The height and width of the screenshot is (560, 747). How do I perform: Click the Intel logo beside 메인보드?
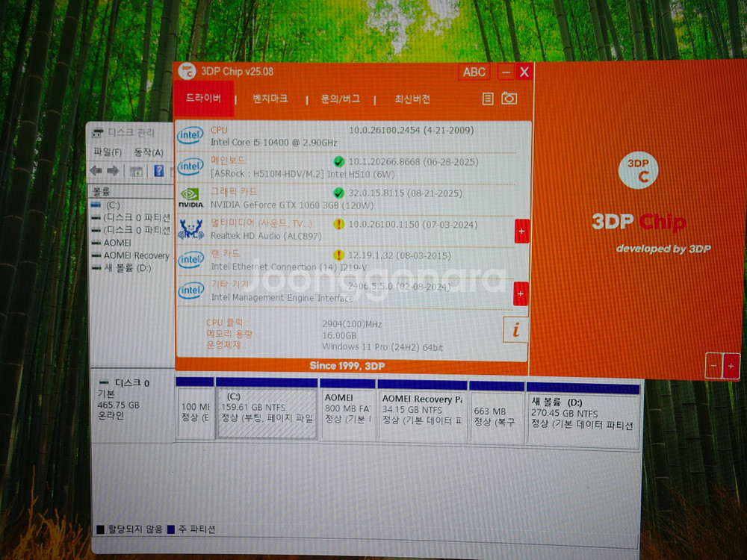click(190, 167)
